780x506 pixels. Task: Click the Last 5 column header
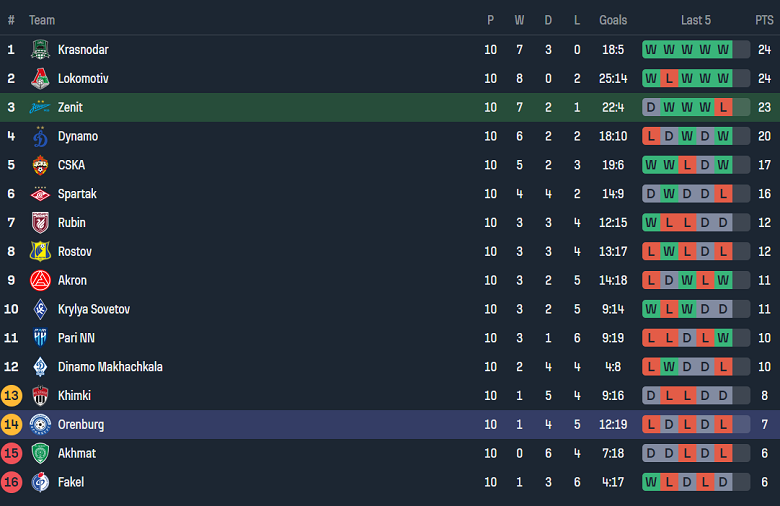click(x=695, y=20)
